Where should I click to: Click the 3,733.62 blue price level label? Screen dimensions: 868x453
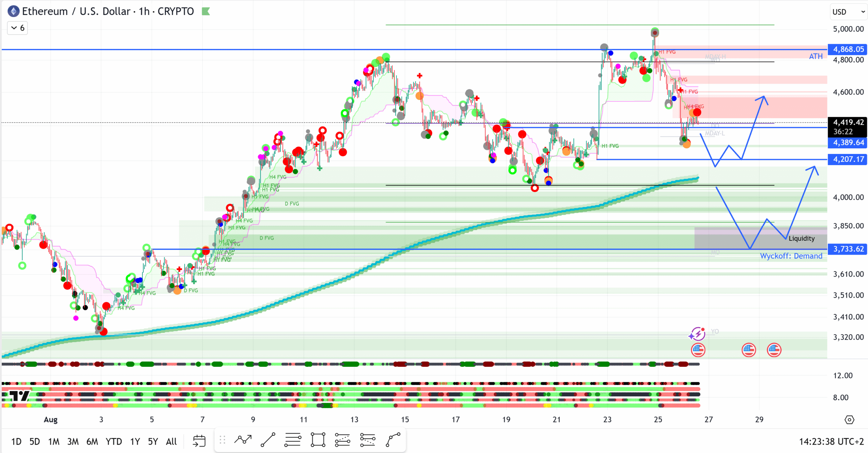tap(848, 249)
